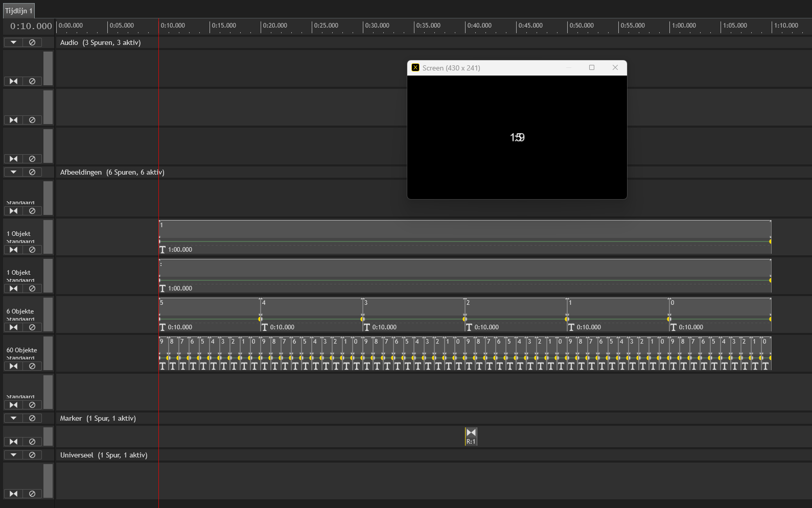Disable entire Audio group with ⊘ toggle

tap(32, 42)
